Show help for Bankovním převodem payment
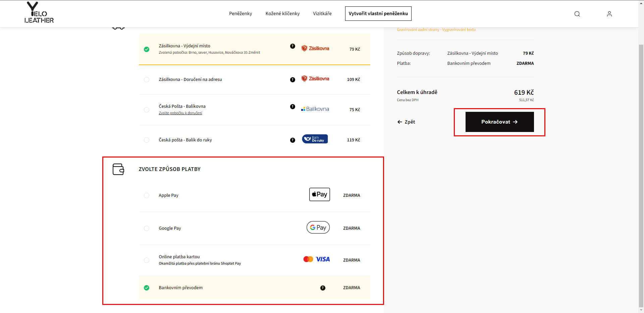Viewport: 644px width, 313px height. 323,288
